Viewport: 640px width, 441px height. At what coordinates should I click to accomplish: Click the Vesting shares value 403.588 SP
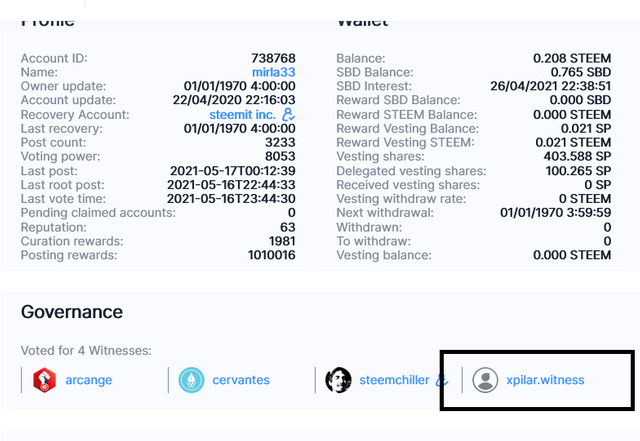[573, 157]
